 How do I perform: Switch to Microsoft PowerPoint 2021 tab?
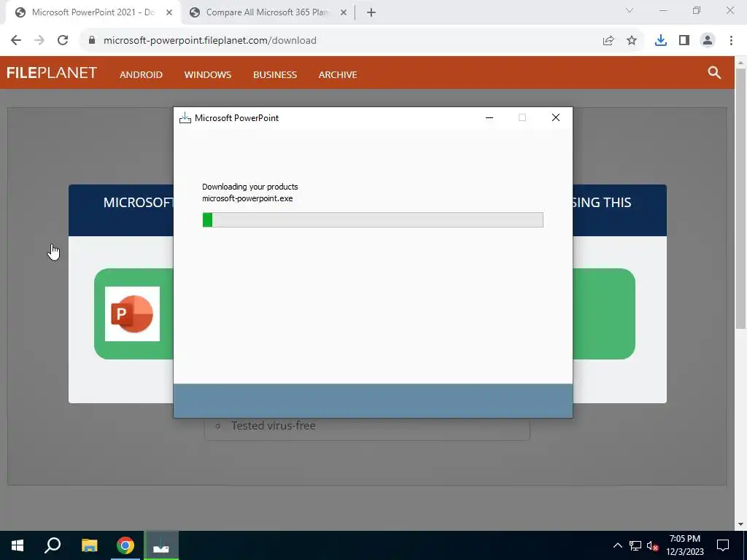tap(93, 12)
